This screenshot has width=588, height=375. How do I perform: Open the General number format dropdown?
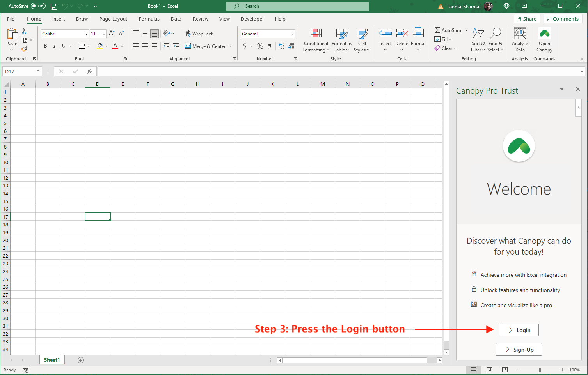pyautogui.click(x=293, y=34)
